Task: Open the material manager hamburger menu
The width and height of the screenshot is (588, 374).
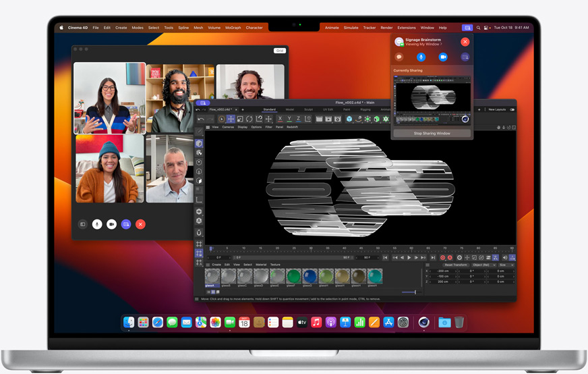Action: click(x=208, y=265)
